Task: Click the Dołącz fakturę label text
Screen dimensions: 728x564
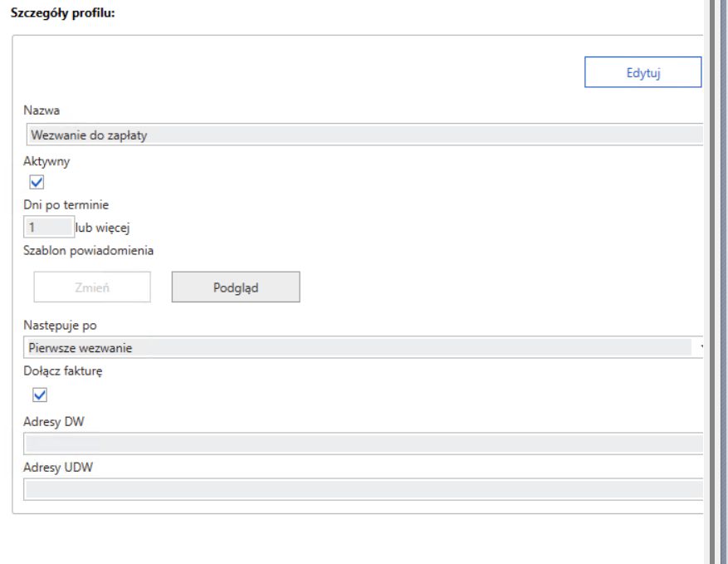Action: coord(62,371)
